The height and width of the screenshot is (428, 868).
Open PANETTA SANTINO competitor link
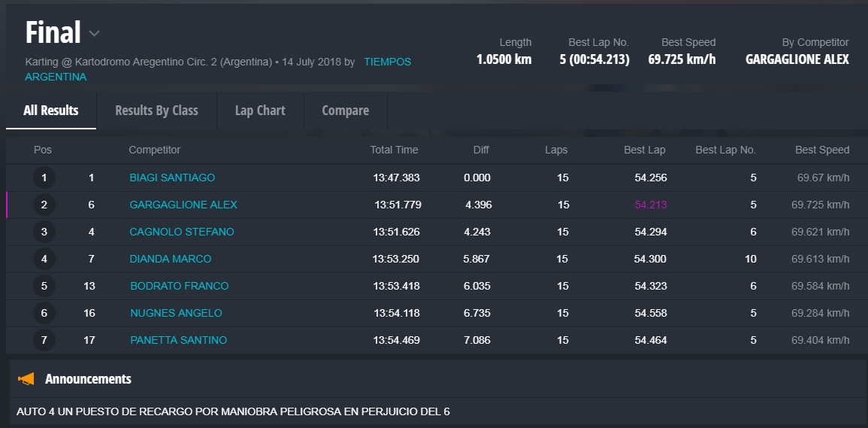pyautogui.click(x=178, y=340)
